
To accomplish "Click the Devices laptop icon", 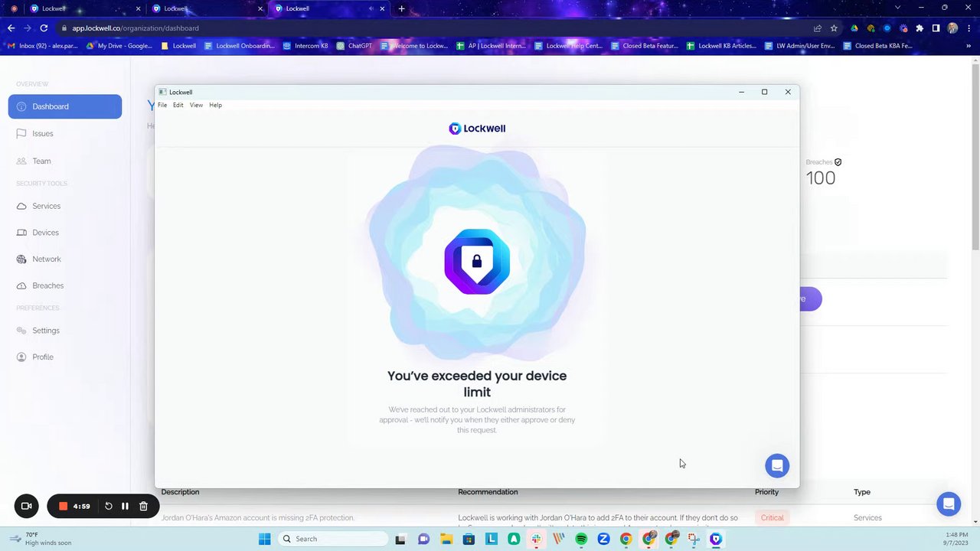I will (x=21, y=233).
